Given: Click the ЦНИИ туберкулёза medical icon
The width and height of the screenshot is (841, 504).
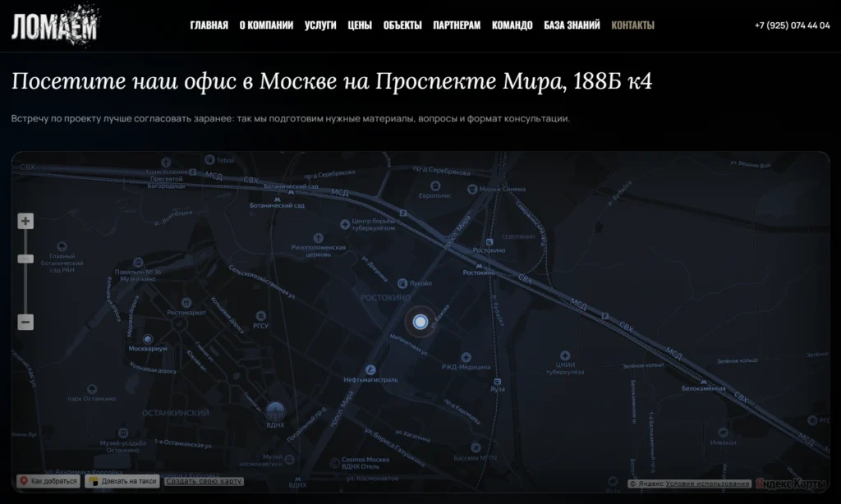Looking at the screenshot, I should tap(565, 355).
